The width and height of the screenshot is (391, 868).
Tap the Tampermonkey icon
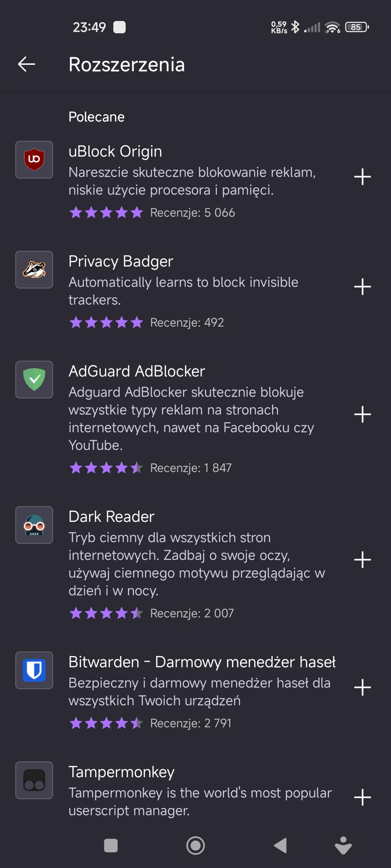[34, 780]
